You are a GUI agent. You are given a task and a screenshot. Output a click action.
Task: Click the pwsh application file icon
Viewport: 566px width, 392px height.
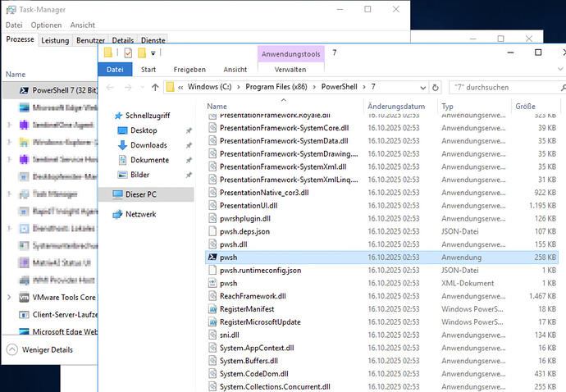pos(212,257)
